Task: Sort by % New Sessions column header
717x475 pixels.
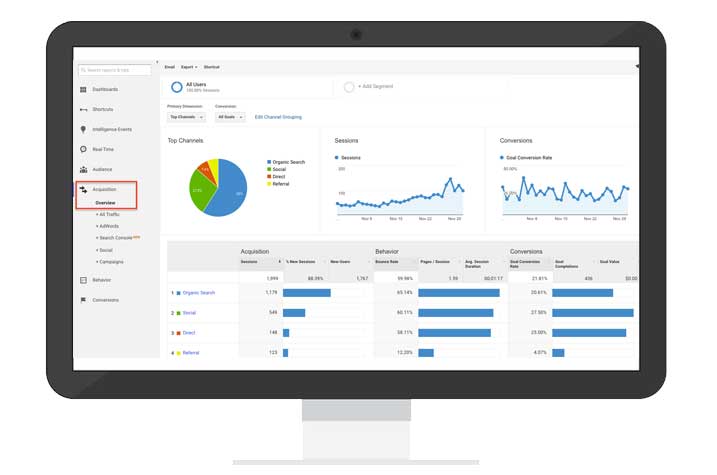Action: [x=300, y=262]
